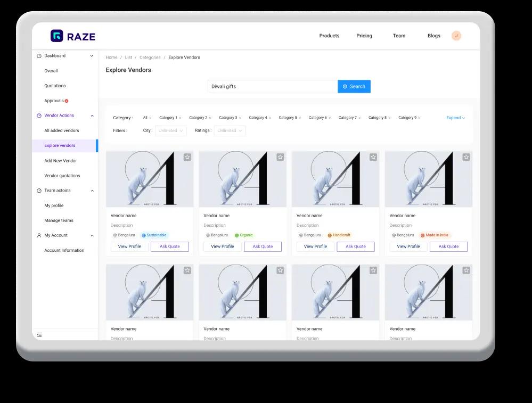Click the sidebar collapse icon at bottom left

tap(39, 335)
